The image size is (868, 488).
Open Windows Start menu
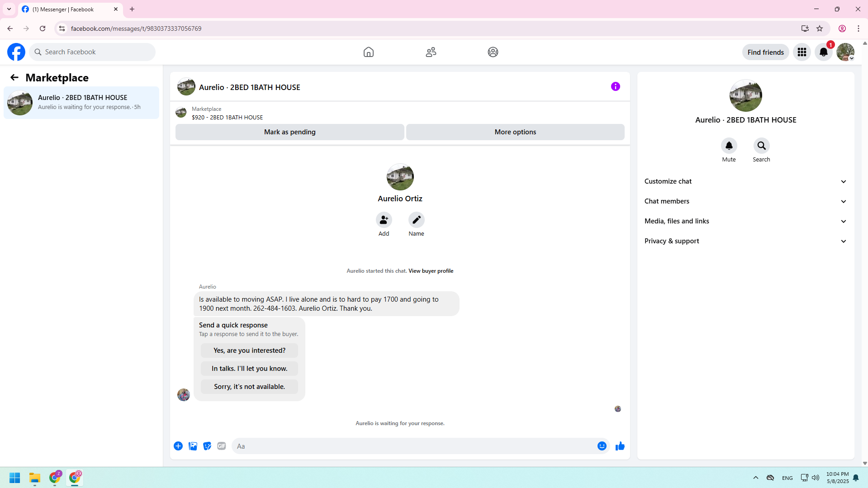coord(15,478)
